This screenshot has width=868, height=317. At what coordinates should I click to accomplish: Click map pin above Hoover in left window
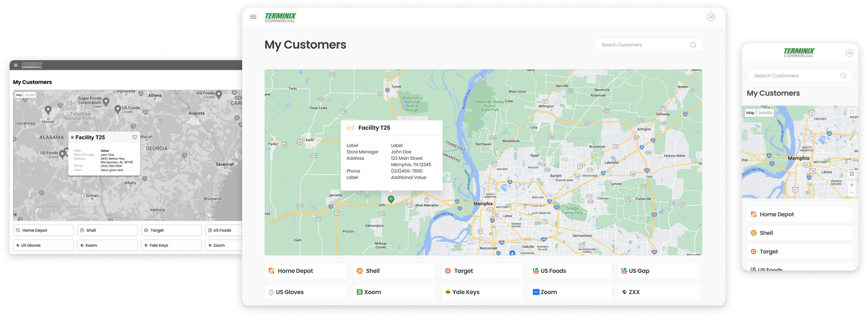click(x=48, y=110)
